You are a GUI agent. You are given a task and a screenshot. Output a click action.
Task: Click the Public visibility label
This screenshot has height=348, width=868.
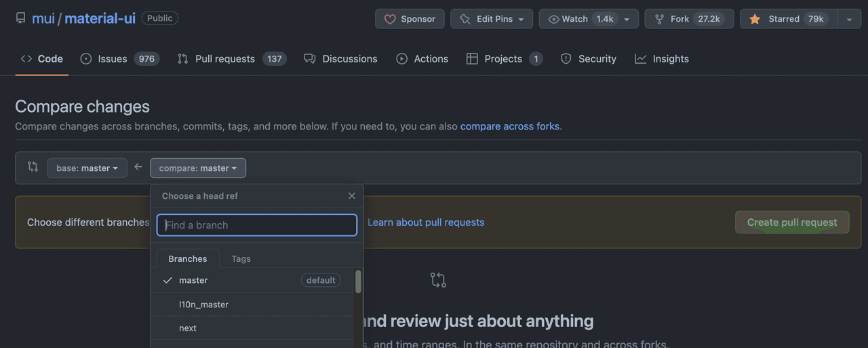tap(160, 18)
